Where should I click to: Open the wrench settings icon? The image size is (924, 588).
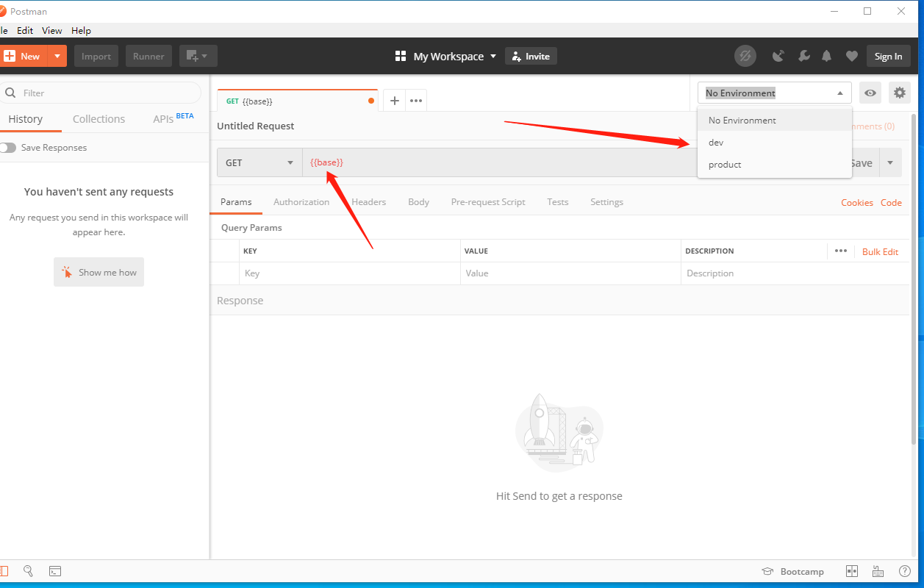(x=803, y=56)
